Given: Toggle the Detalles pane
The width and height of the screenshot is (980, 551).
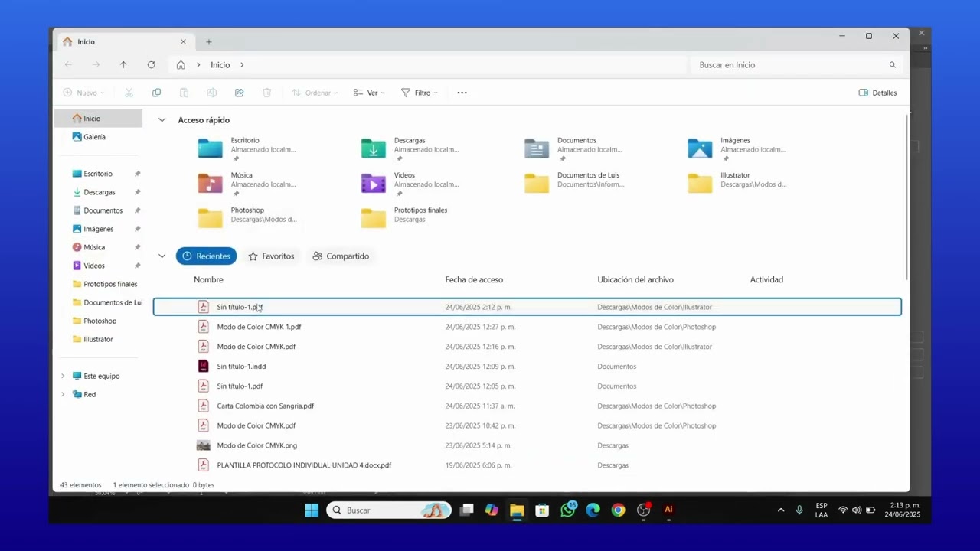Looking at the screenshot, I should [877, 93].
